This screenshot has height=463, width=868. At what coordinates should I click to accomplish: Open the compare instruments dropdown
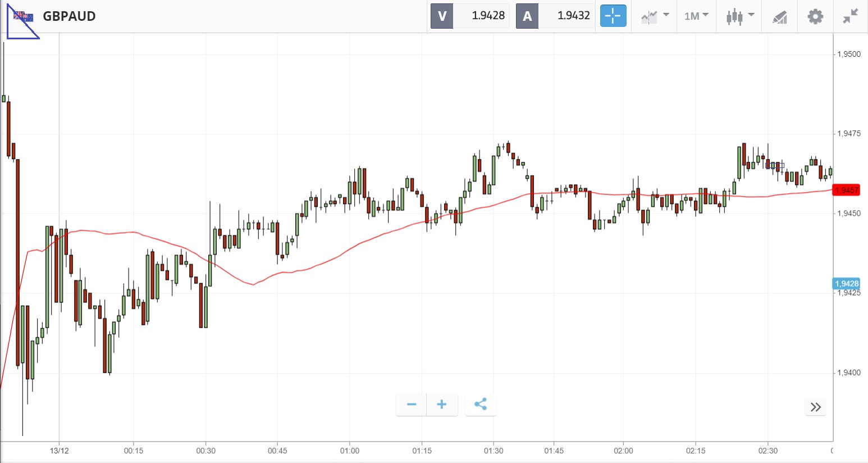click(x=655, y=16)
